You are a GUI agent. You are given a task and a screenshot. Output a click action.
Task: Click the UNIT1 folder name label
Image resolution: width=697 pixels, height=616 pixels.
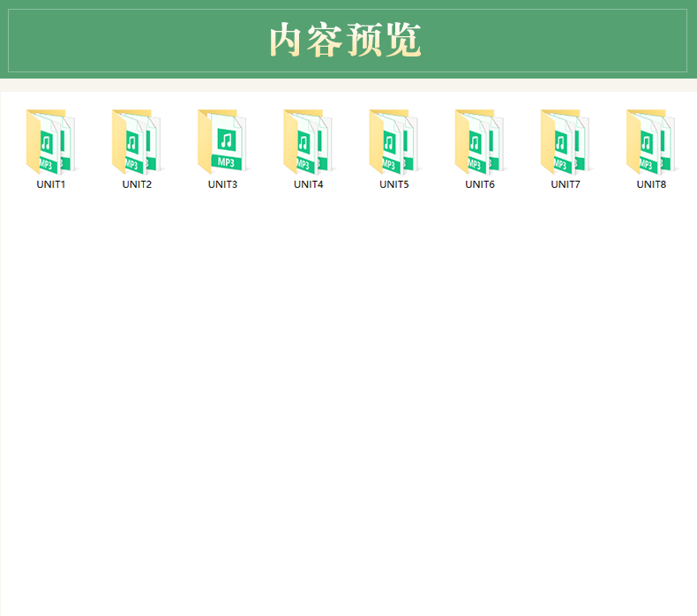(51, 184)
